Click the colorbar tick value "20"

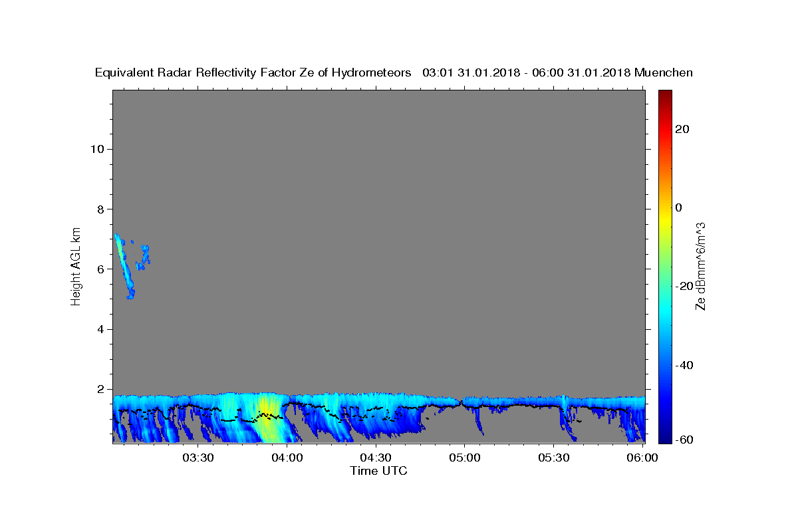click(682, 129)
